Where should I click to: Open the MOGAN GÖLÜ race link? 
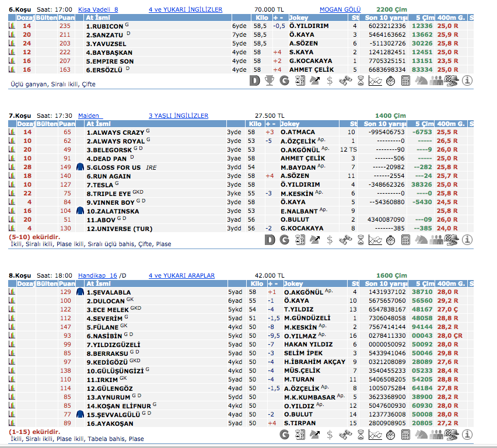point(340,10)
